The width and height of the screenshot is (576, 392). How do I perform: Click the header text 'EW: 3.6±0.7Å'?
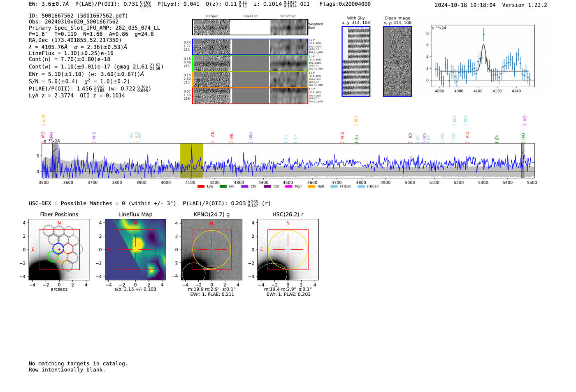coord(49,4)
